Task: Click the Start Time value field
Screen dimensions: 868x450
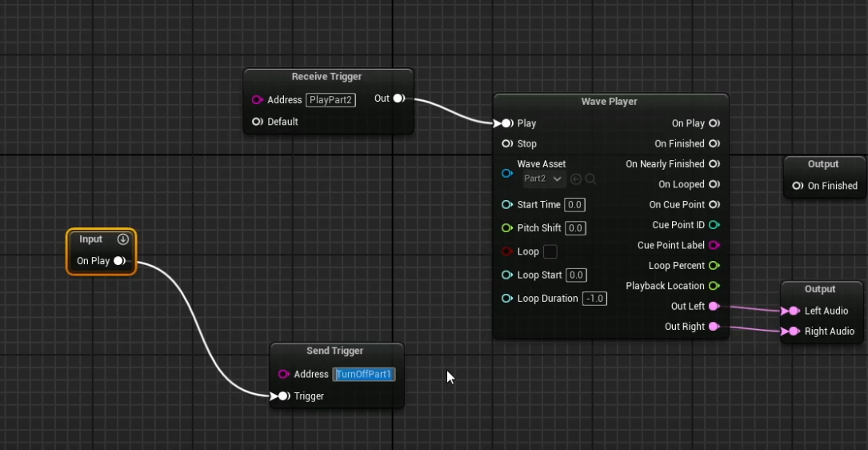Action: point(574,205)
